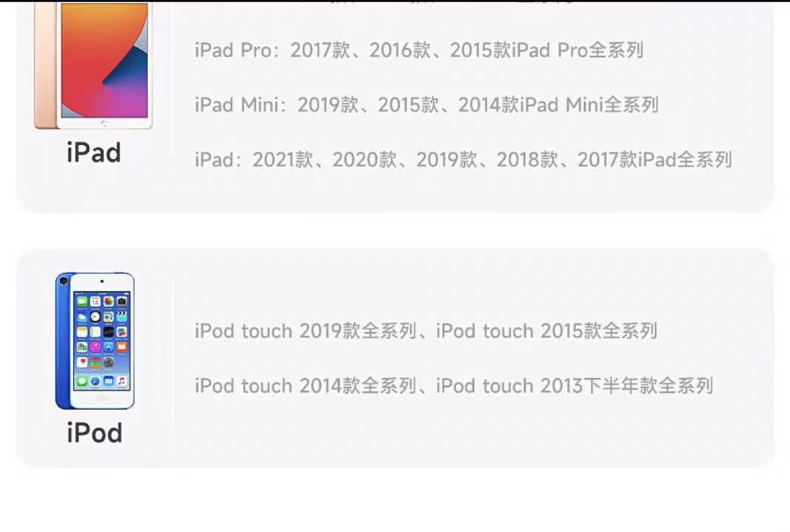Select the Camera icon on the iPod
Image resolution: width=790 pixels, height=532 pixels.
coord(122,301)
